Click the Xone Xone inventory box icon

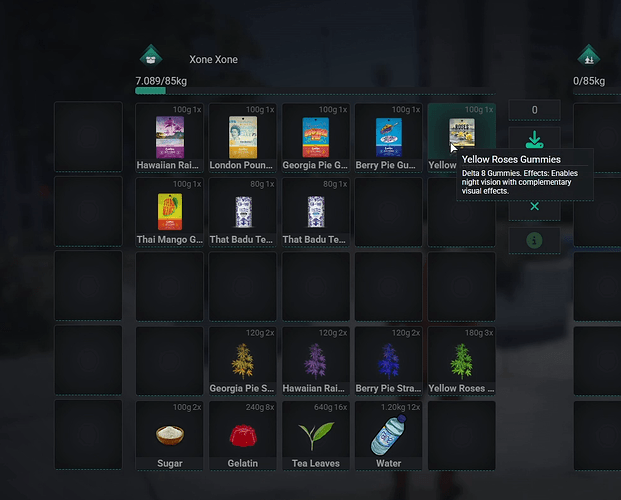point(151,56)
